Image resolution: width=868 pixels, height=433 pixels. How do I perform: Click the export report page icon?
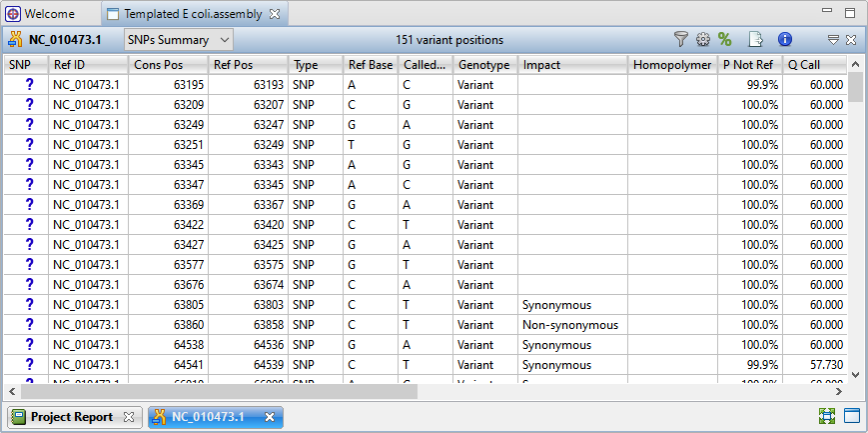[755, 39]
